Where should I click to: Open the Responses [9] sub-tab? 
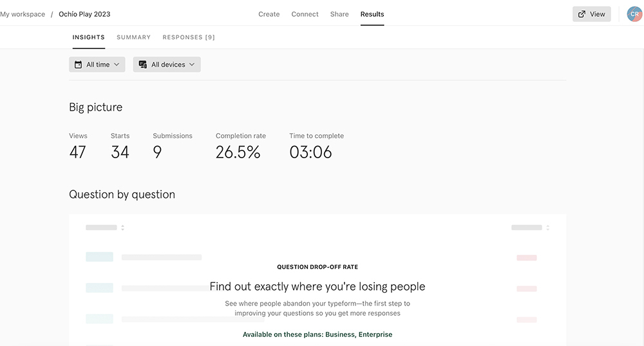189,37
